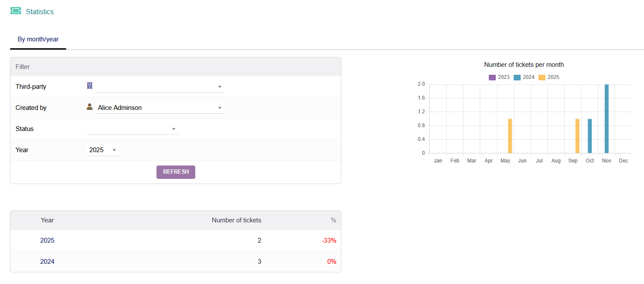Click the Statistics page title
Screen dimensions: 644x284
[40, 12]
